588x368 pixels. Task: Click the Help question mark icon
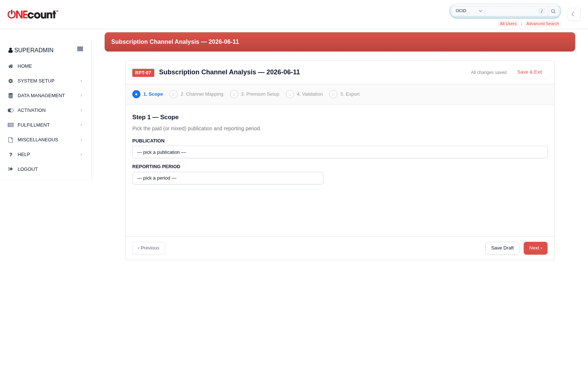point(11,155)
